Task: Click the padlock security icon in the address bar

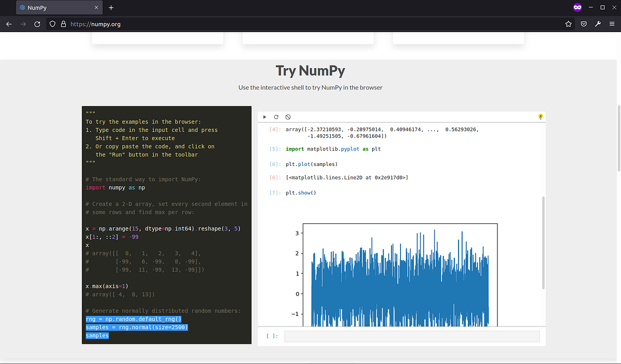Action: click(63, 24)
